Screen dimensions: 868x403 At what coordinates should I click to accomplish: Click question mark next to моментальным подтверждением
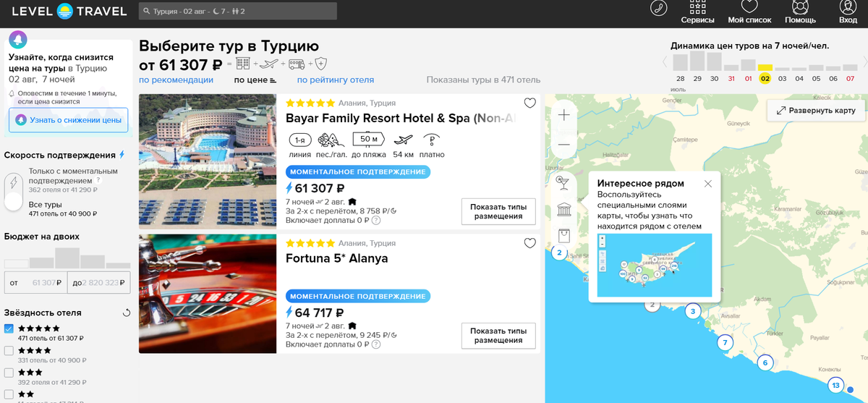tap(98, 180)
